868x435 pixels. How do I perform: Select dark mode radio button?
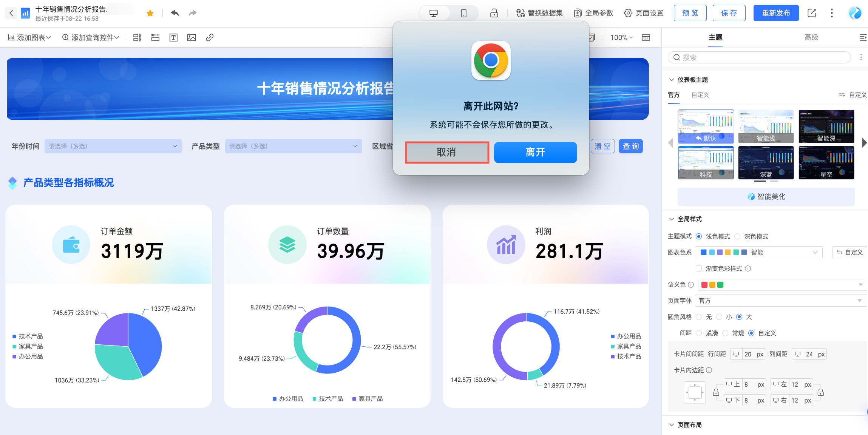coord(737,236)
